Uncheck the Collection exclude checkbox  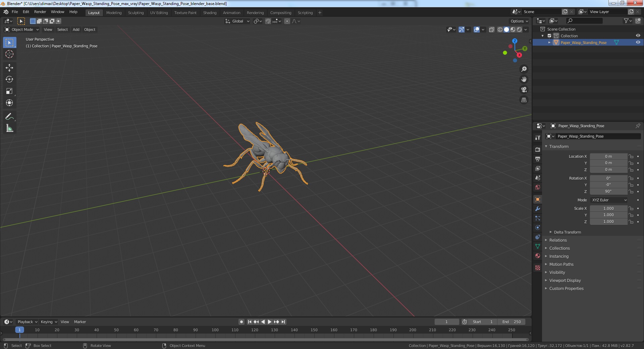pos(549,36)
